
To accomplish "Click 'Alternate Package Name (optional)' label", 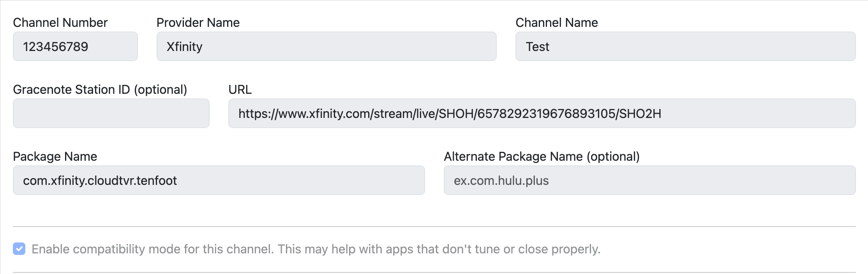I will (x=542, y=156).
